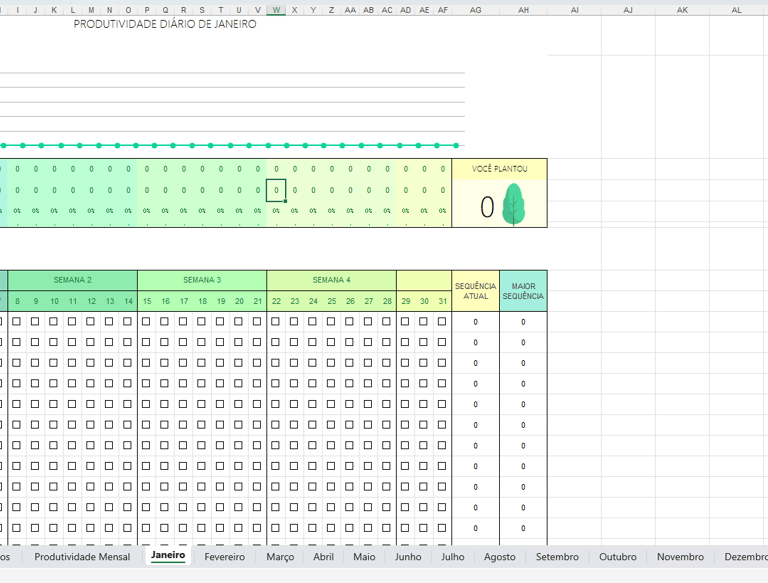Click the green tree icon under Você Plantou
This screenshot has height=583, width=768.
coord(513,204)
